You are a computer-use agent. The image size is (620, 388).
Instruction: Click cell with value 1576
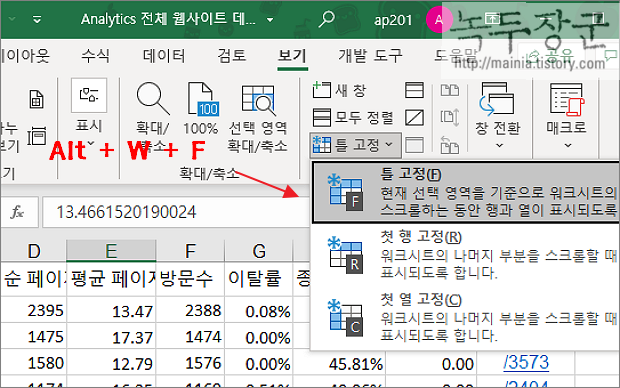point(190,363)
